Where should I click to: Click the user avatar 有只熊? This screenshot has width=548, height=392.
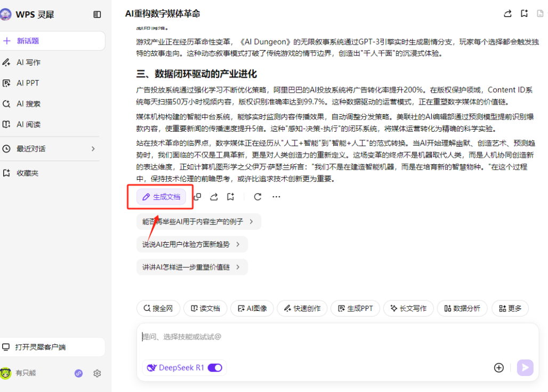pyautogui.click(x=5, y=373)
